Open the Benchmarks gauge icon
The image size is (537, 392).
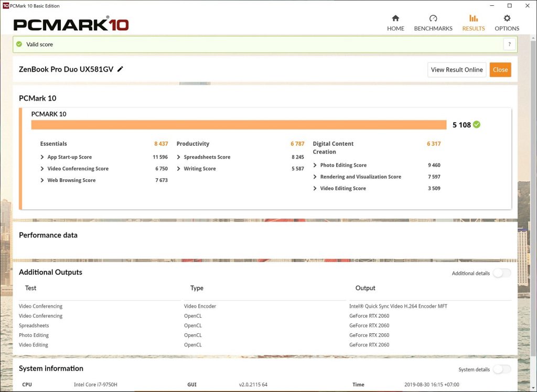click(433, 18)
